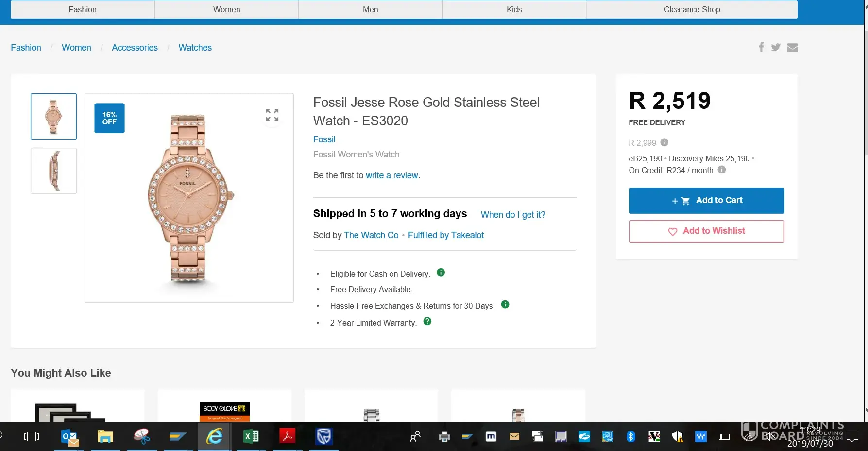Image resolution: width=868 pixels, height=451 pixels.
Task: Select the side-view watch thumbnail
Action: (54, 171)
